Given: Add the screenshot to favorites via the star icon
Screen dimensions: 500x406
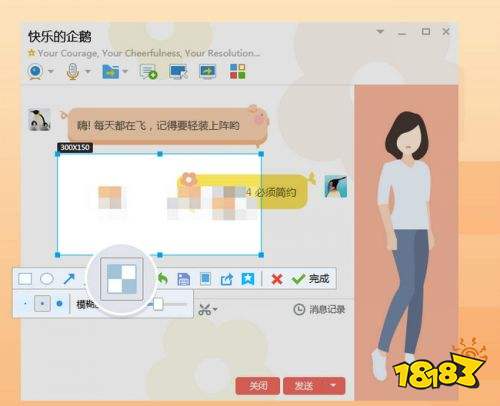Looking at the screenshot, I should (x=248, y=279).
